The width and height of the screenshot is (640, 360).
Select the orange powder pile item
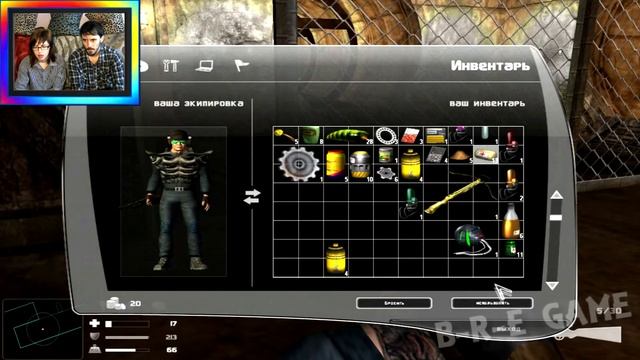[460, 155]
